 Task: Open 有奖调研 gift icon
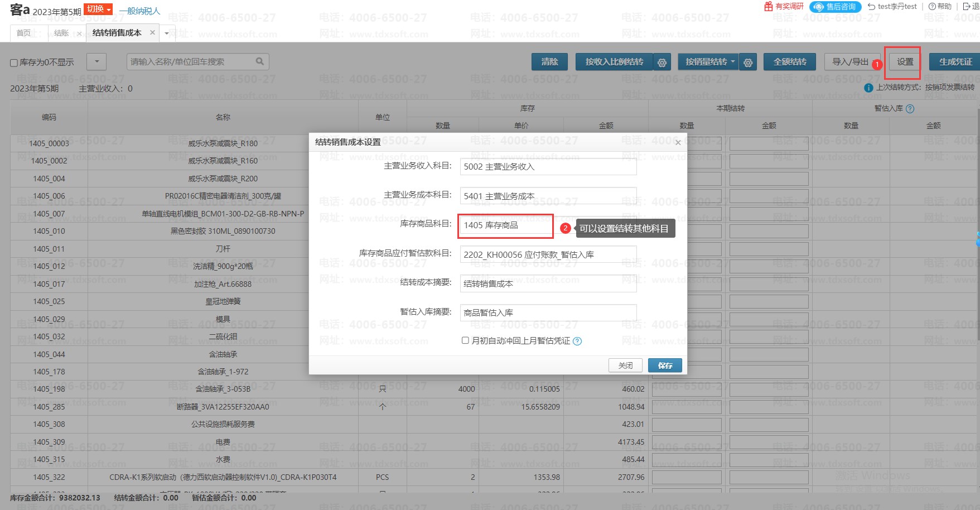[x=769, y=6]
